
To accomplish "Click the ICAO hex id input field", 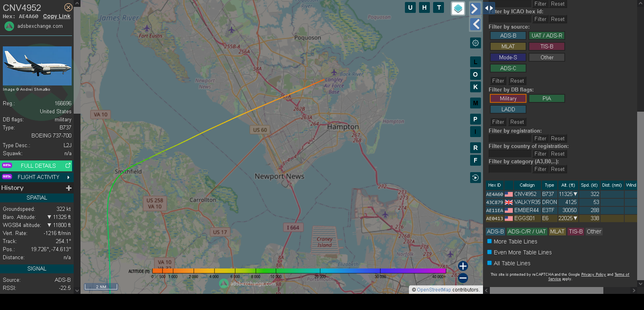I will [x=510, y=19].
